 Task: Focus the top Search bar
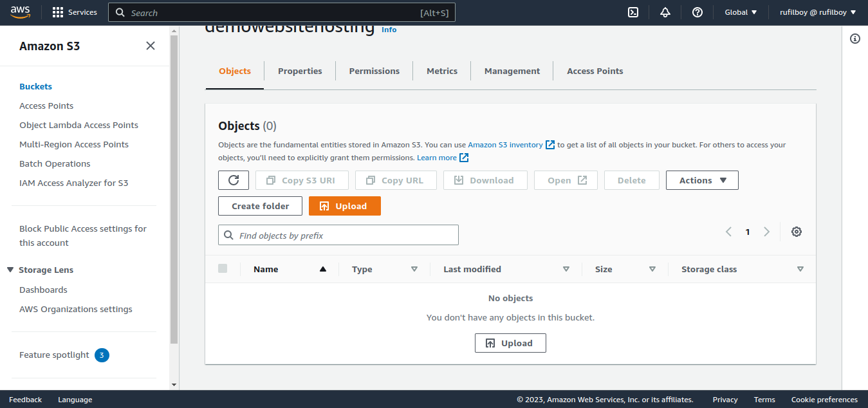[282, 12]
